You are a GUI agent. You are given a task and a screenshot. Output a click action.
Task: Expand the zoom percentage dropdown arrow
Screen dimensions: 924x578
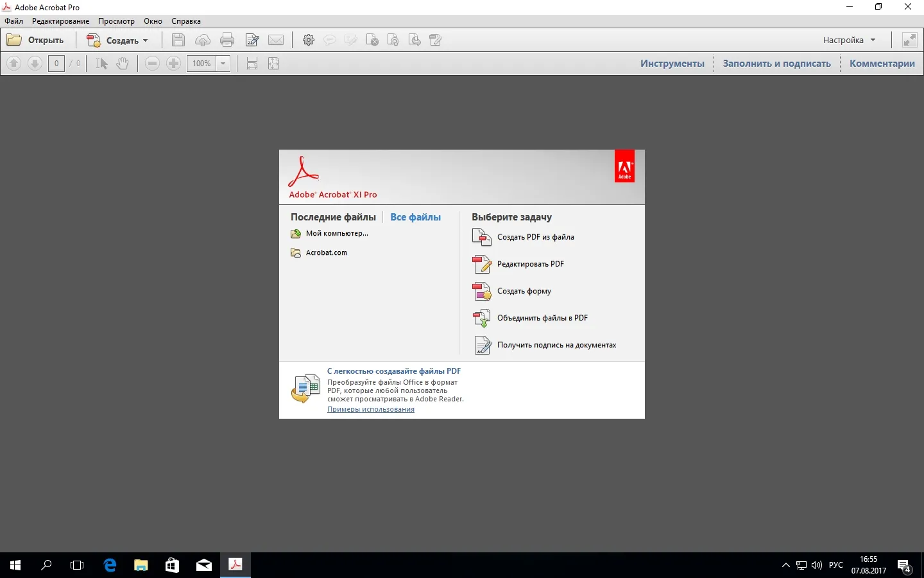pos(223,63)
